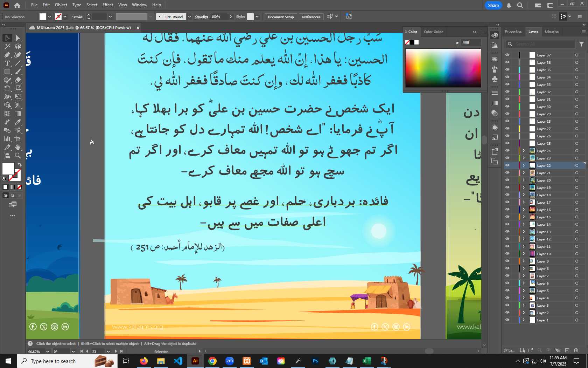The image size is (588, 368).
Task: Create new layer in Layers panel
Action: coord(567,350)
